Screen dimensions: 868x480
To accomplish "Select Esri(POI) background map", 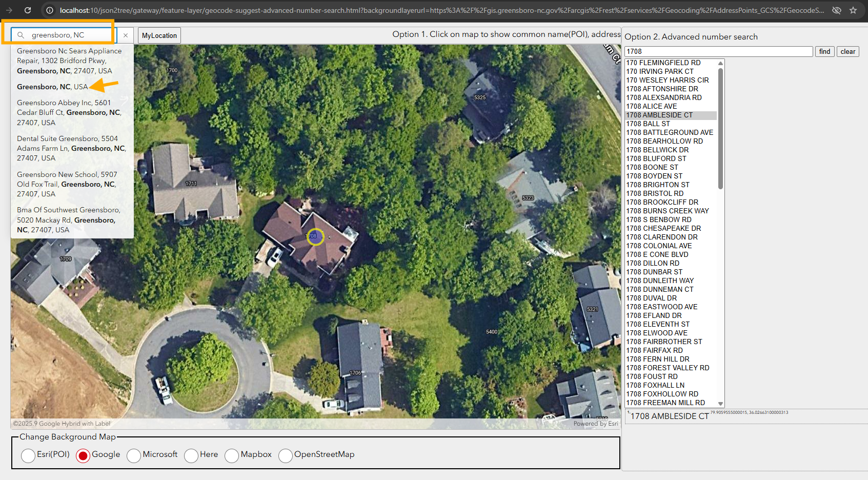I will (29, 455).
